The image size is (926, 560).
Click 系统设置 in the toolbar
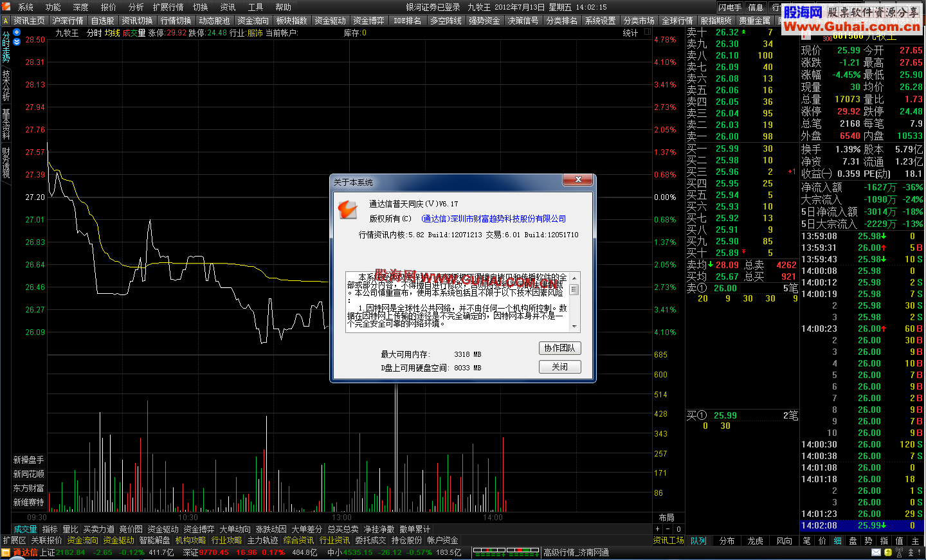point(601,21)
